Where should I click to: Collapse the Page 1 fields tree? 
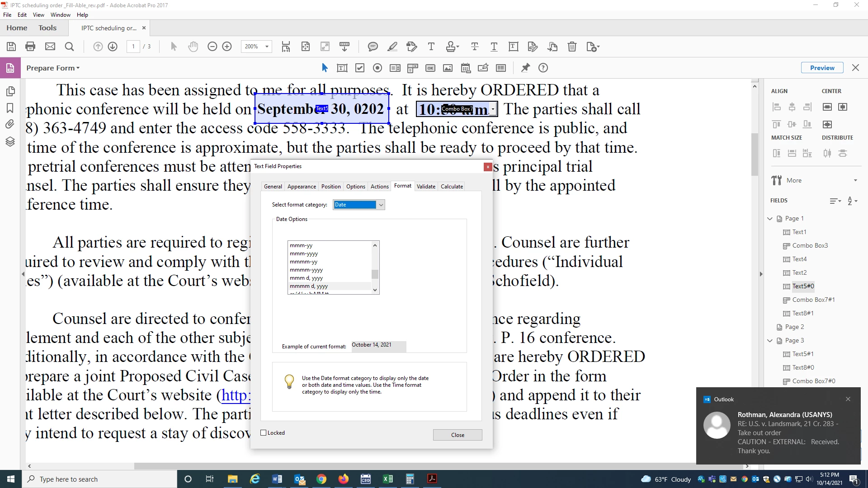770,219
